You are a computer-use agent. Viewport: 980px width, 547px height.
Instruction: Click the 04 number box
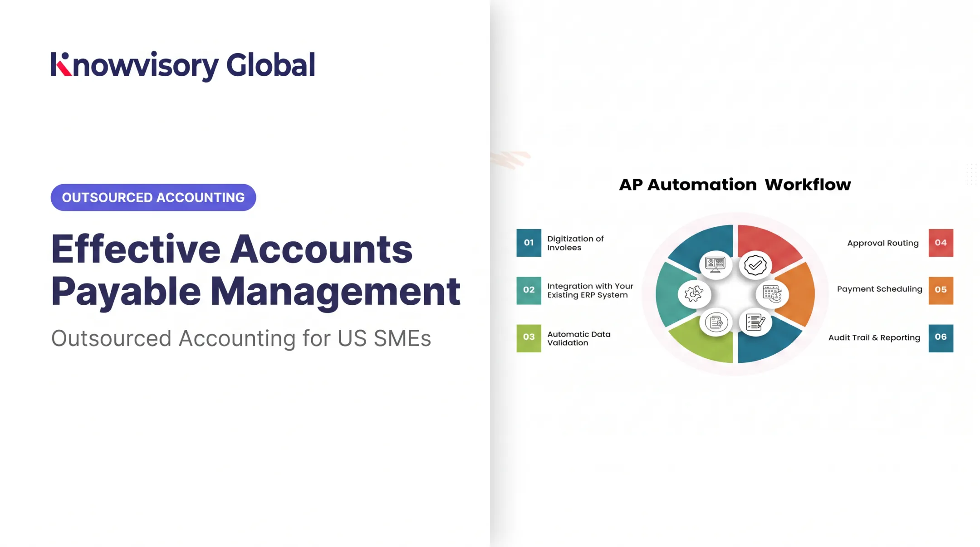[x=941, y=243]
